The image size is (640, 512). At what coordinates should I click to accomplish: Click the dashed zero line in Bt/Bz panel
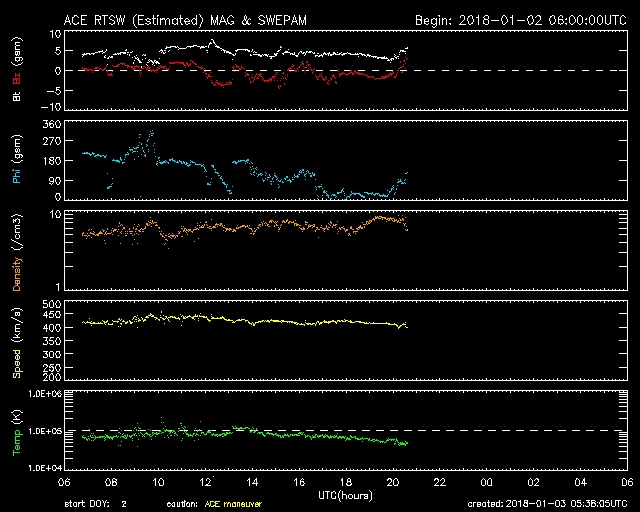click(500, 70)
